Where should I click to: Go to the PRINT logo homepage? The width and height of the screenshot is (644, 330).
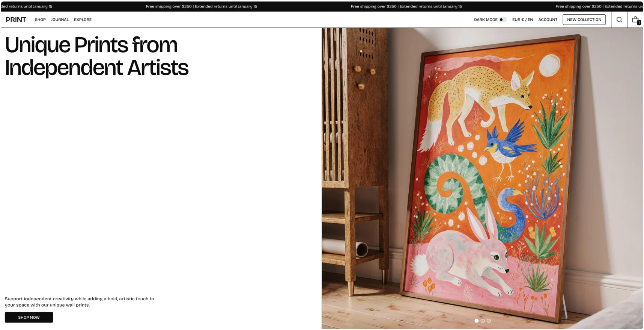coord(16,20)
